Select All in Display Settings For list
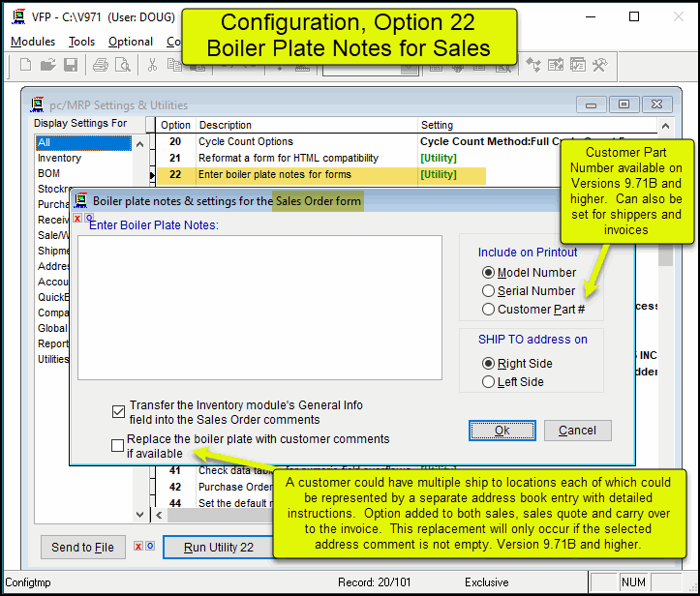This screenshot has height=596, width=700. point(83,143)
